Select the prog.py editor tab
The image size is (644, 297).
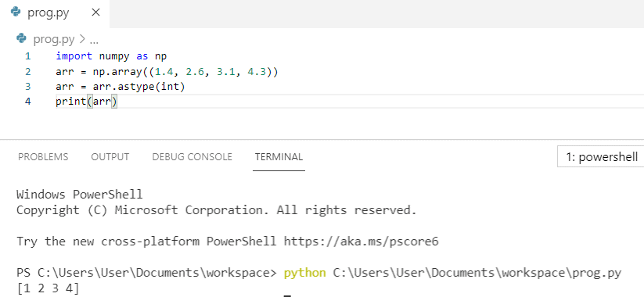coord(55,13)
